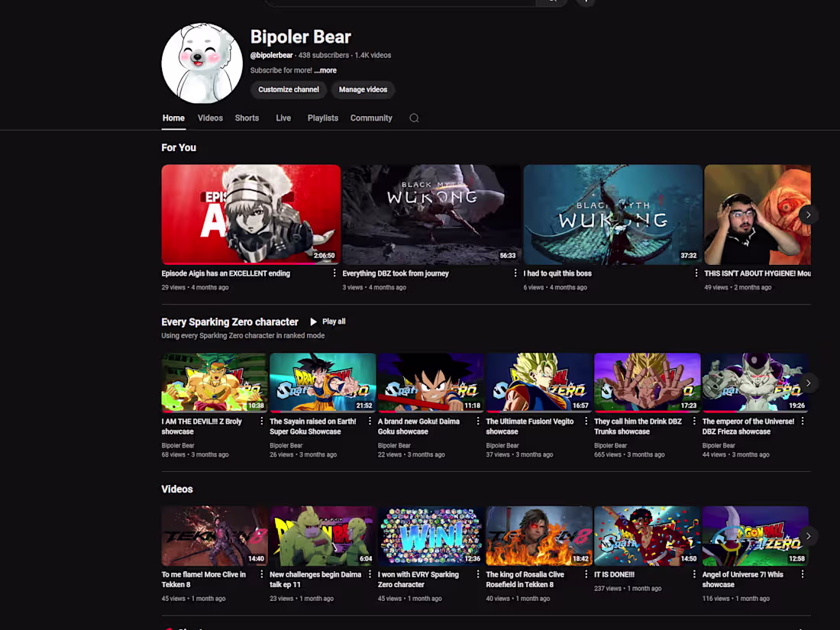Open options menu for DBZ Frieza showcase
Screen dimensions: 840x630
click(803, 422)
